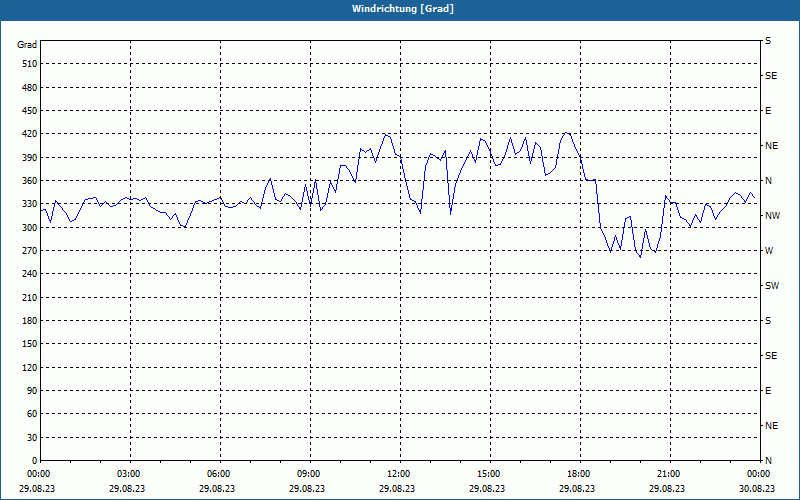Select the 18:00 time axis label
This screenshot has width=800, height=500.
(577, 474)
